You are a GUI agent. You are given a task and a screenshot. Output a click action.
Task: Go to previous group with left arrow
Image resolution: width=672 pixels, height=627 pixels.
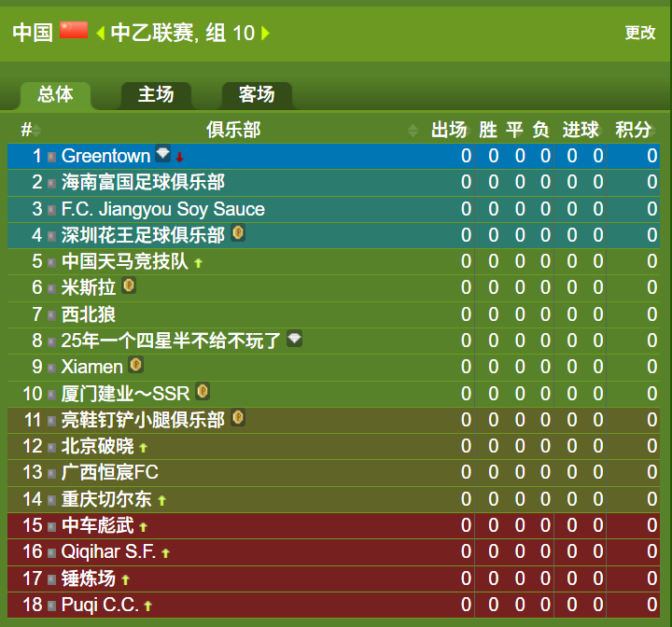point(101,33)
